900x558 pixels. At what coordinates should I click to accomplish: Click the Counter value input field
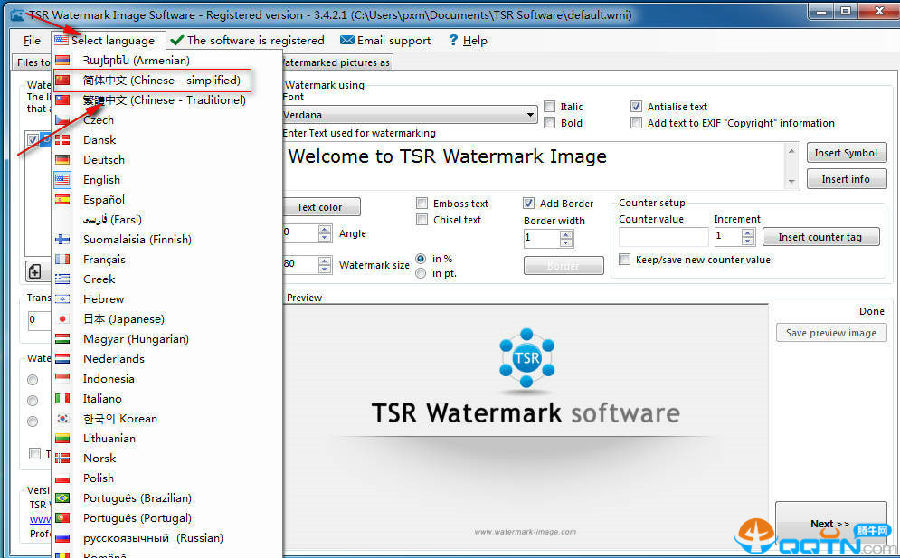tap(663, 237)
